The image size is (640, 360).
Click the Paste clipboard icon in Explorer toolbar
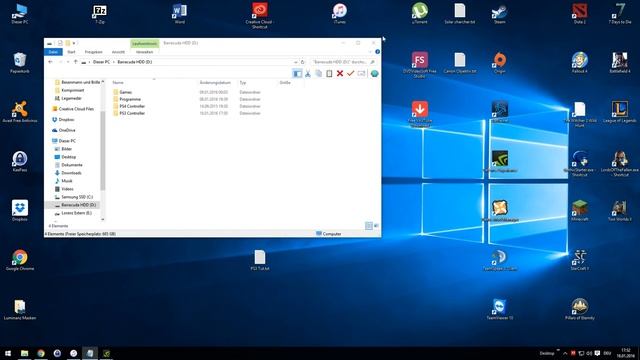click(x=329, y=73)
